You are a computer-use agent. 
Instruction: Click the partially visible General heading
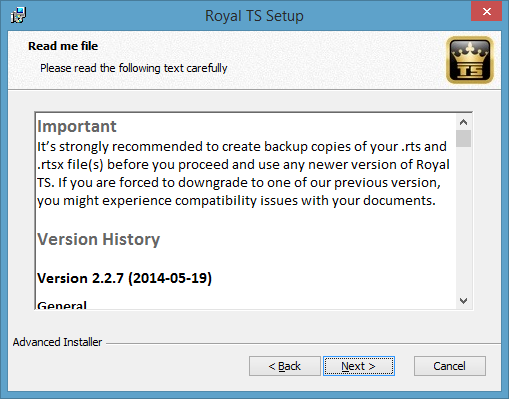62,304
